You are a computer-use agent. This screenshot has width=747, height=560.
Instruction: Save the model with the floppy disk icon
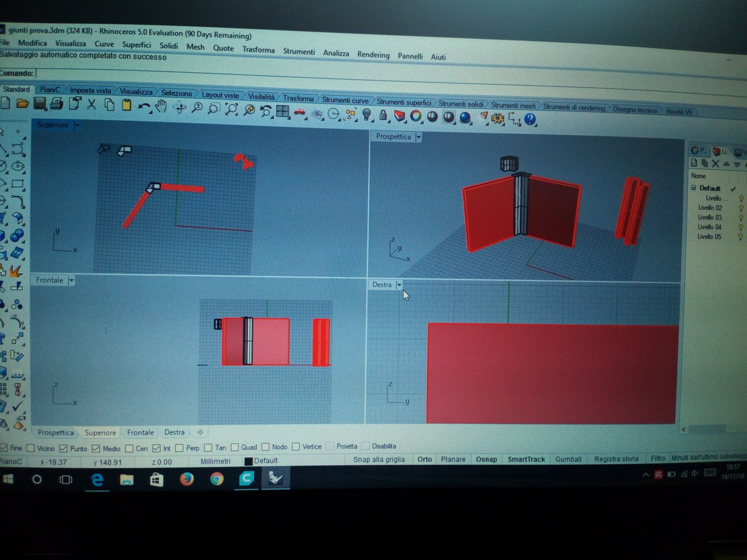(39, 104)
